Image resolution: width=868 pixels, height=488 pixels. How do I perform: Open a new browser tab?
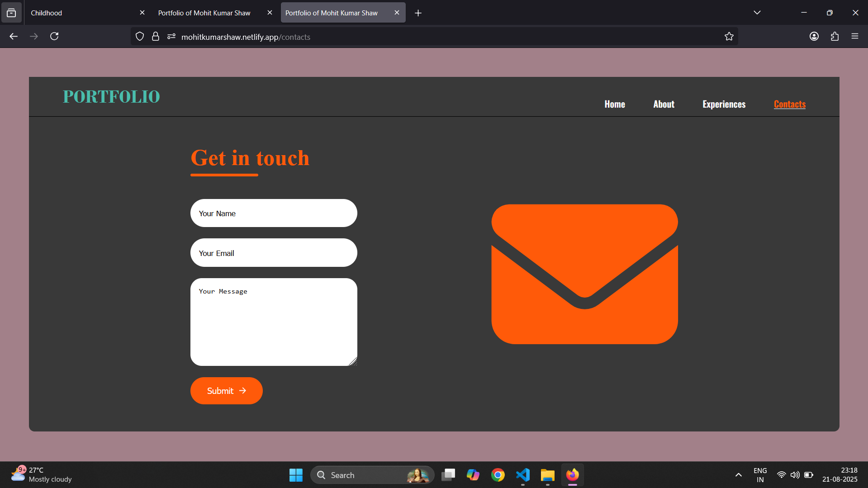pos(418,13)
